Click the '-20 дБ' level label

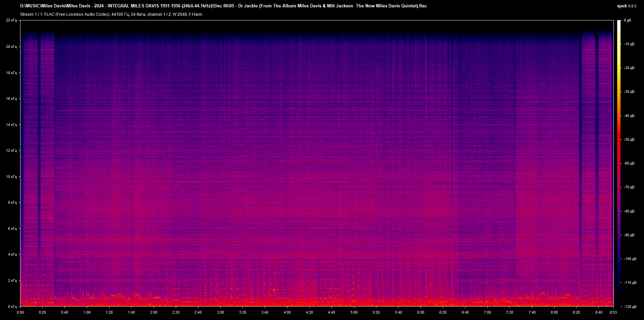click(629, 68)
